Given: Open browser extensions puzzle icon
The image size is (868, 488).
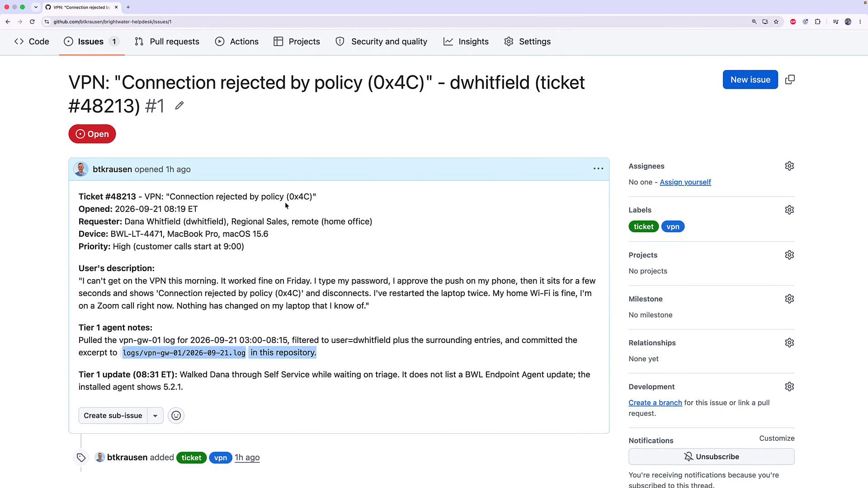Looking at the screenshot, I should point(818,21).
